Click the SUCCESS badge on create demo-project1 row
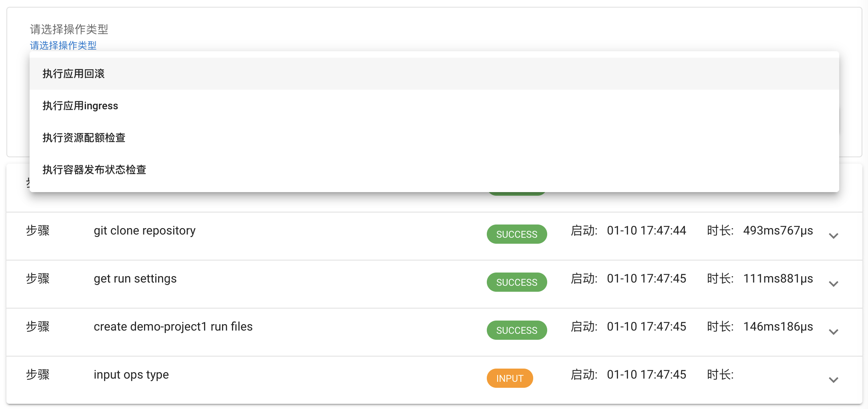 [x=517, y=330]
